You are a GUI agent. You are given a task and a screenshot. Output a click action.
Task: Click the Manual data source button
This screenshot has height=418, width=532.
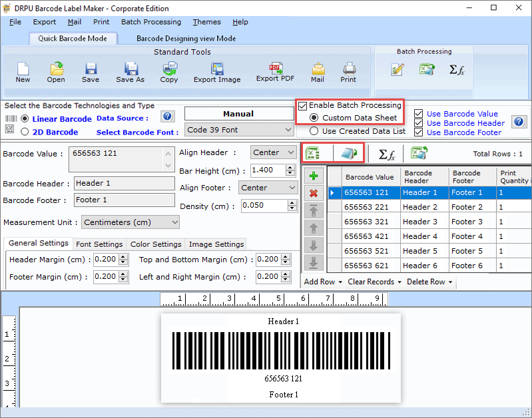coord(239,114)
